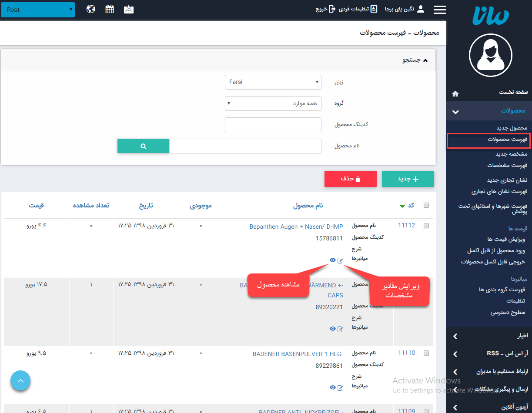The width and height of the screenshot is (532, 413).
Task: Click the red حذف delete button
Action: point(350,179)
